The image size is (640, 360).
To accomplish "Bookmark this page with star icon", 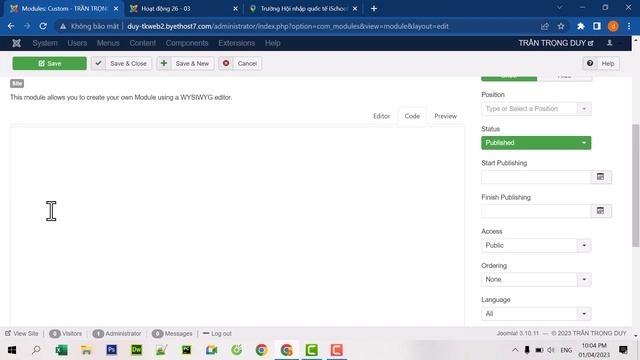I will tap(561, 26).
